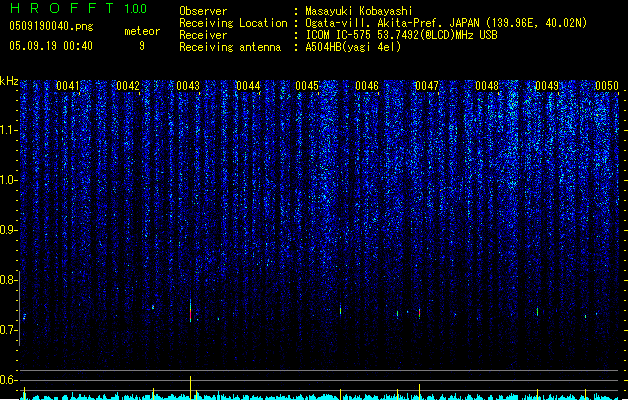629x400 pixels.
Task: Click the observer name Masayuki Kobayashi
Action: (x=359, y=11)
